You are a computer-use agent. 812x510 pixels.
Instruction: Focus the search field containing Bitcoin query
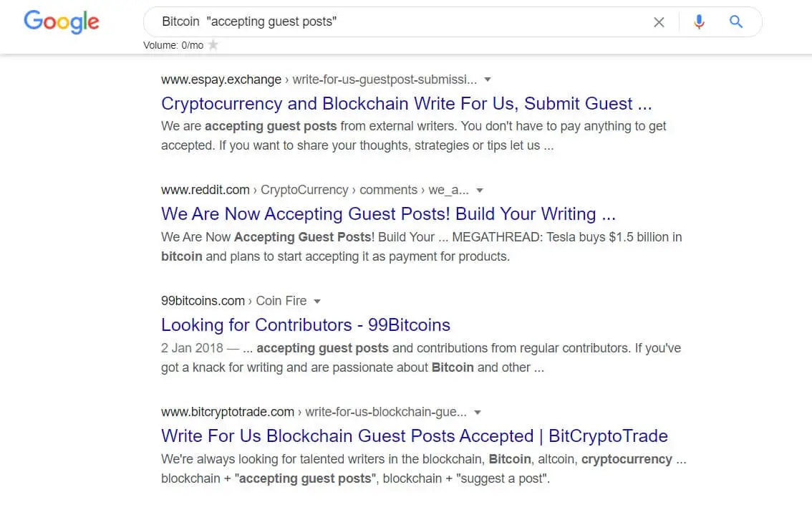tap(399, 21)
